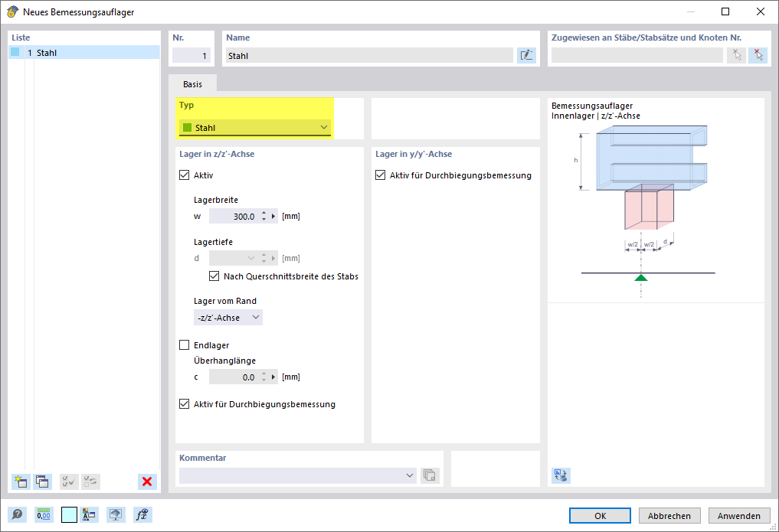Close the Neues Bemessungsauflager dialog
Image resolution: width=779 pixels, height=532 pixels.
(761, 11)
